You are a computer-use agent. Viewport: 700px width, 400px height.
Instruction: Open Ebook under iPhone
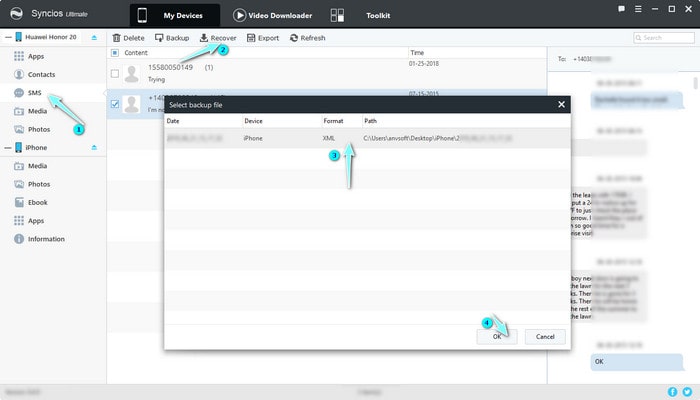[39, 202]
